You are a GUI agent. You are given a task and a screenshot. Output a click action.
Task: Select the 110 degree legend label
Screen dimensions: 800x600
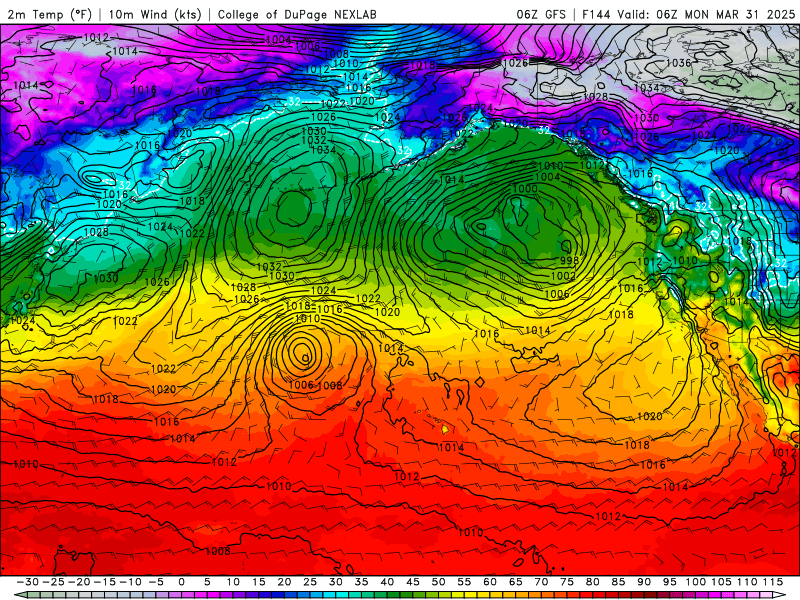[747, 582]
